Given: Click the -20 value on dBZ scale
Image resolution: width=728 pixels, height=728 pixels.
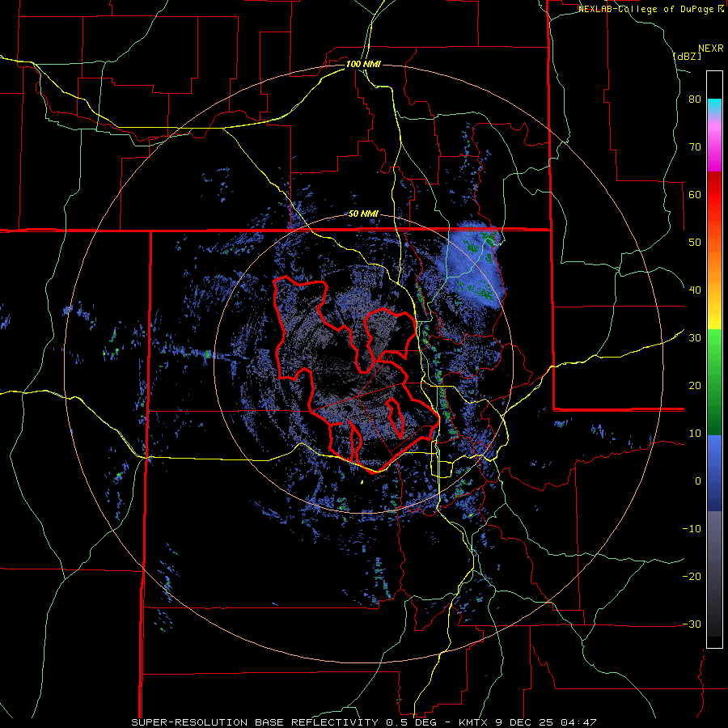Looking at the screenshot, I should [692, 576].
